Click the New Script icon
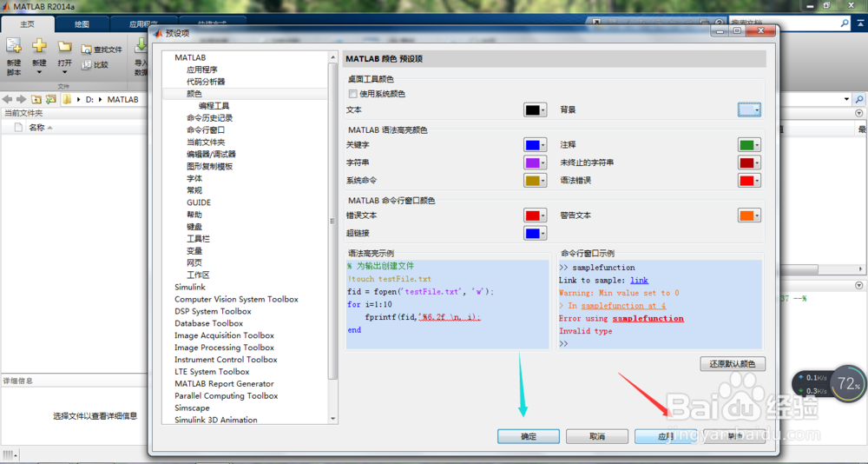The height and width of the screenshot is (464, 868). coord(14,46)
